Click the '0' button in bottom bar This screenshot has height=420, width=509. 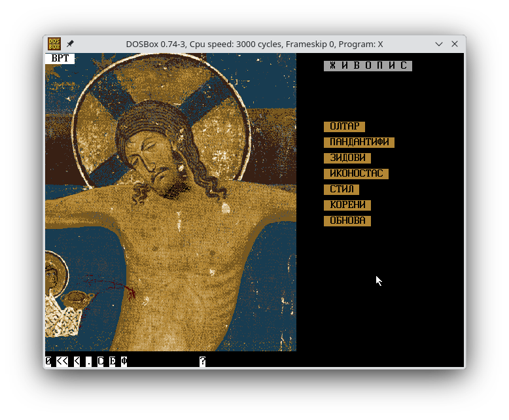coord(48,361)
